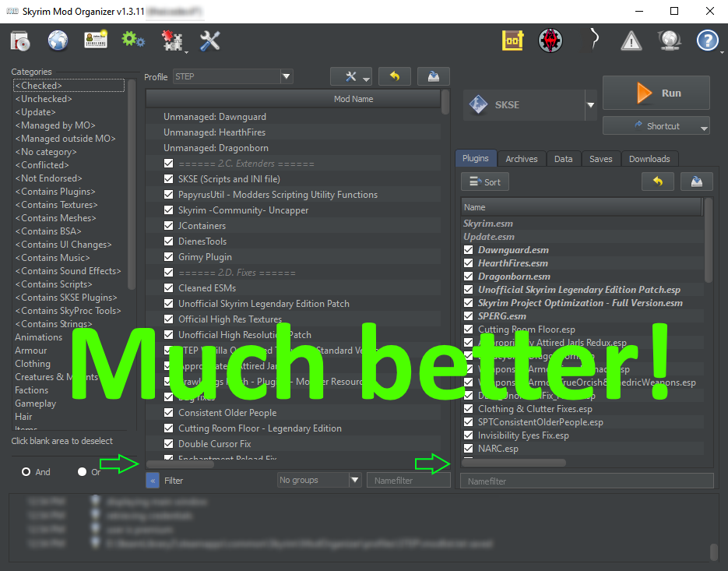Click the Install Mod from archive icon
This screenshot has width=728, height=571.
pos(19,41)
